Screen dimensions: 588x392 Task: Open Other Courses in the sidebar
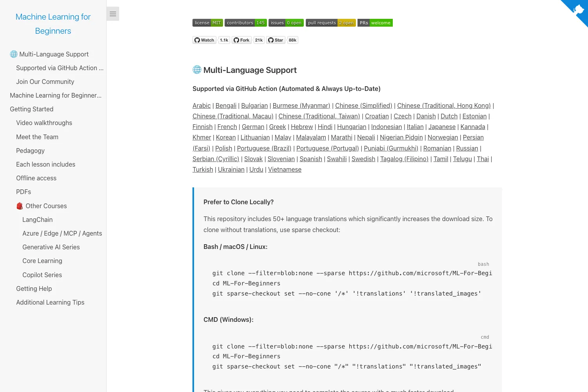coord(42,206)
